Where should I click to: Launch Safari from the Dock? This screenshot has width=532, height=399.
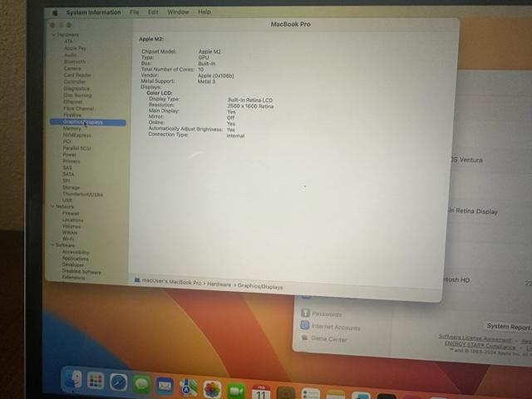coord(118,382)
